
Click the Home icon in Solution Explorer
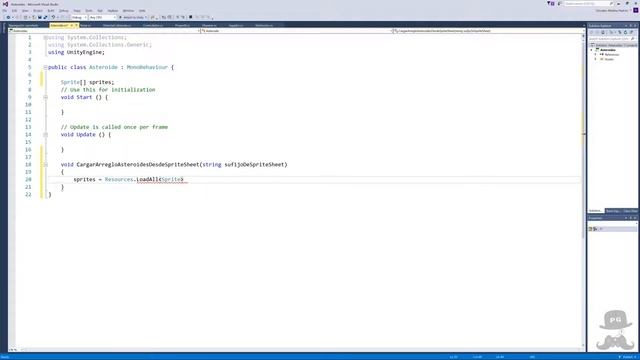coord(603,32)
